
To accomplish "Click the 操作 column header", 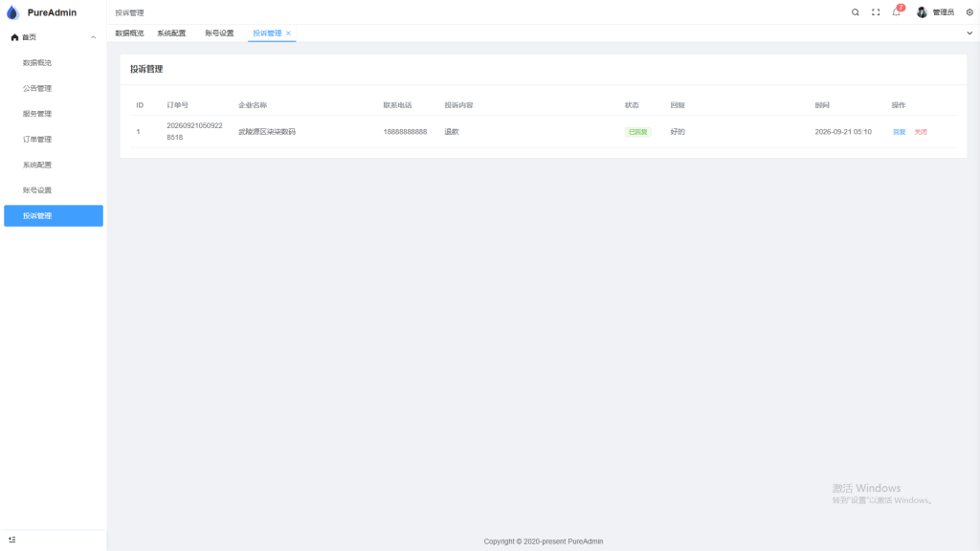I will [x=899, y=105].
